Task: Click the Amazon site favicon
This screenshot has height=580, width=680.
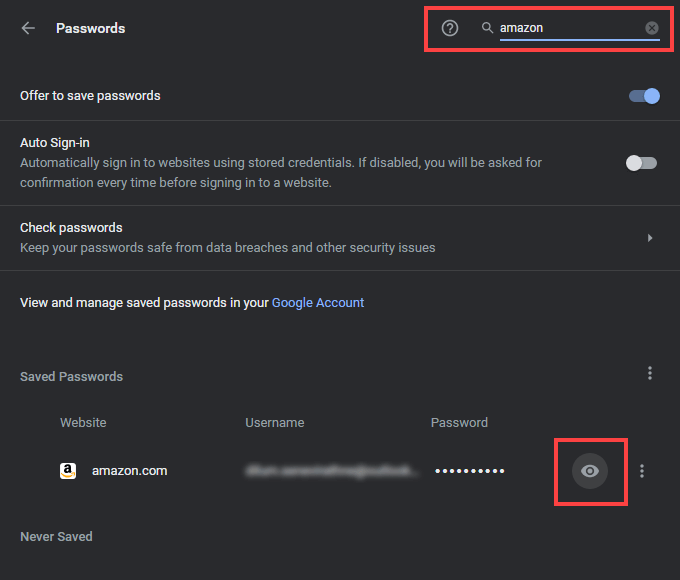Action: pos(68,471)
